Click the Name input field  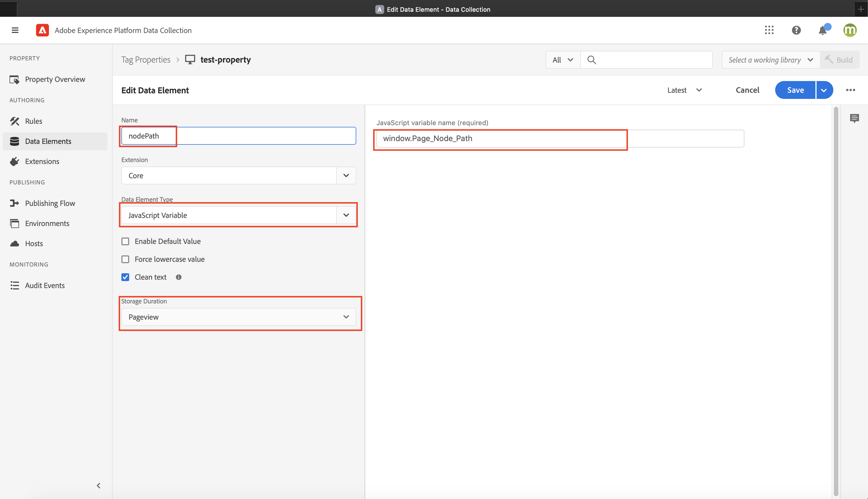238,136
